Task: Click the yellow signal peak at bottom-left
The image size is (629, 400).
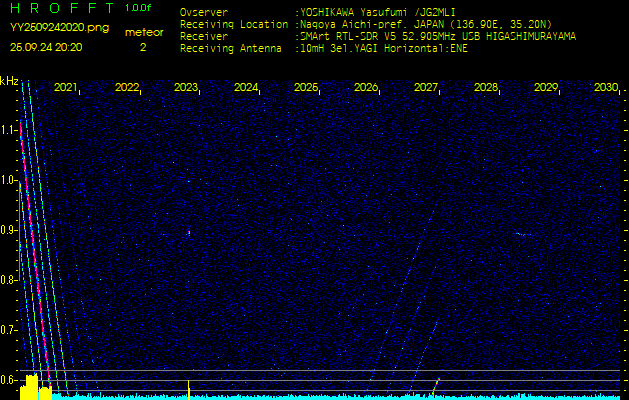Action: [x=31, y=385]
